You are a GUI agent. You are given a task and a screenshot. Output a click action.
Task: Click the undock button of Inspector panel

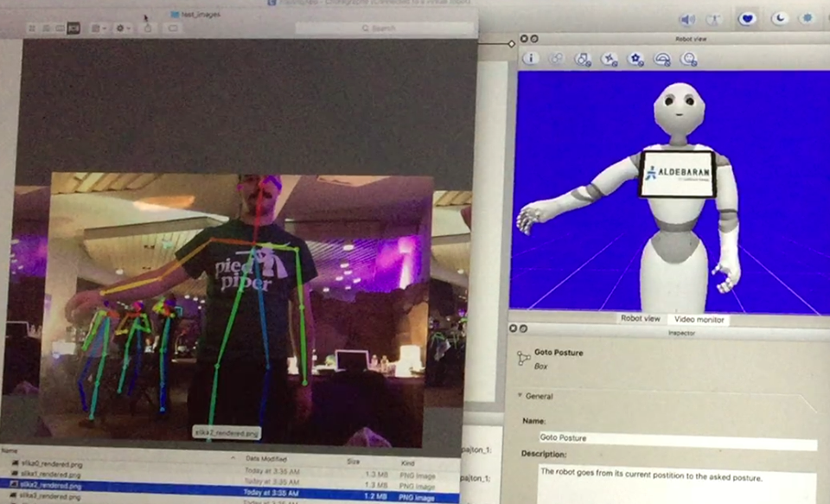pyautogui.click(x=524, y=329)
